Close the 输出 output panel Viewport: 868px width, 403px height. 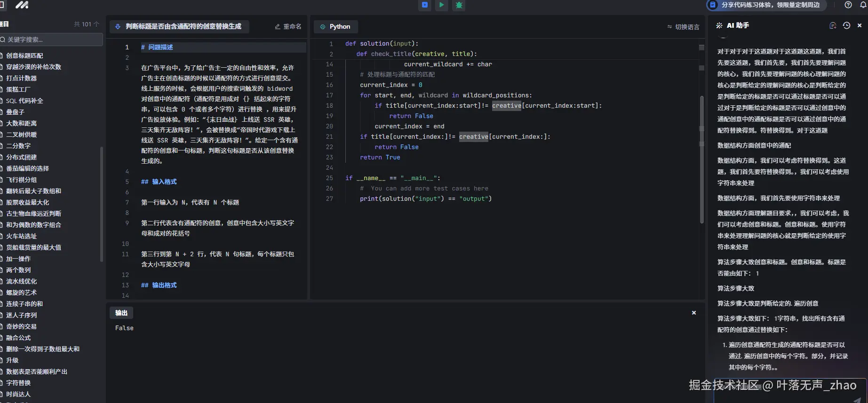(x=693, y=313)
